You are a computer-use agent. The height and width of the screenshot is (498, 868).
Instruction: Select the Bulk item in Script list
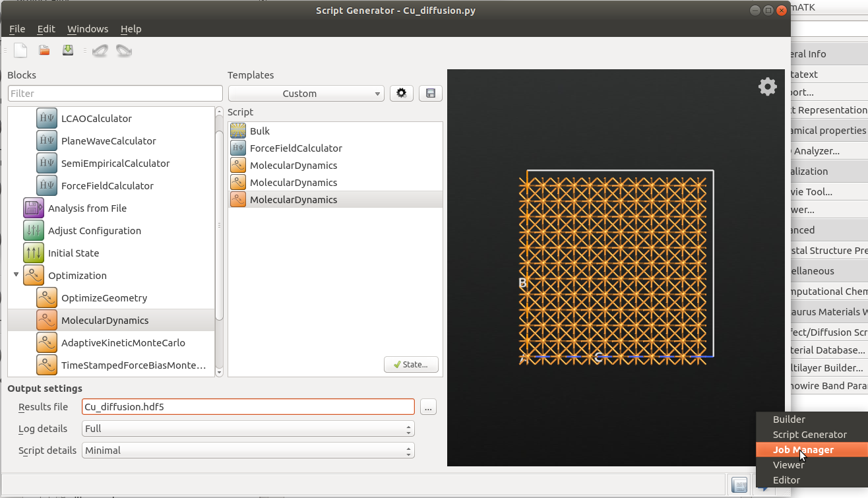click(x=335, y=131)
